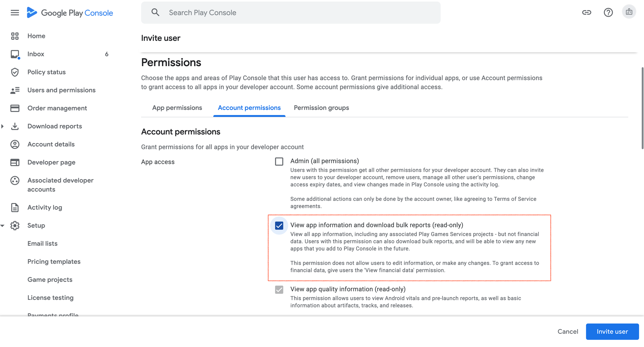Uncheck View app information and download bulk reports
Image resolution: width=644 pixels, height=347 pixels.
279,226
